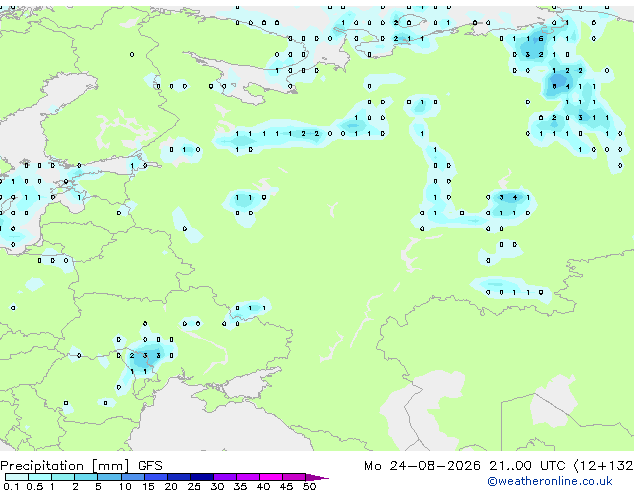Pick the 10–15 mm legend color swatch
Image resolution: width=634 pixels, height=490 pixels.
[x=133, y=477]
